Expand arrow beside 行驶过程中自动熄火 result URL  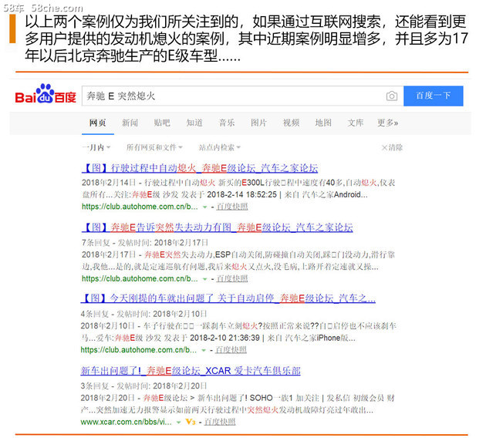[x=204, y=207]
